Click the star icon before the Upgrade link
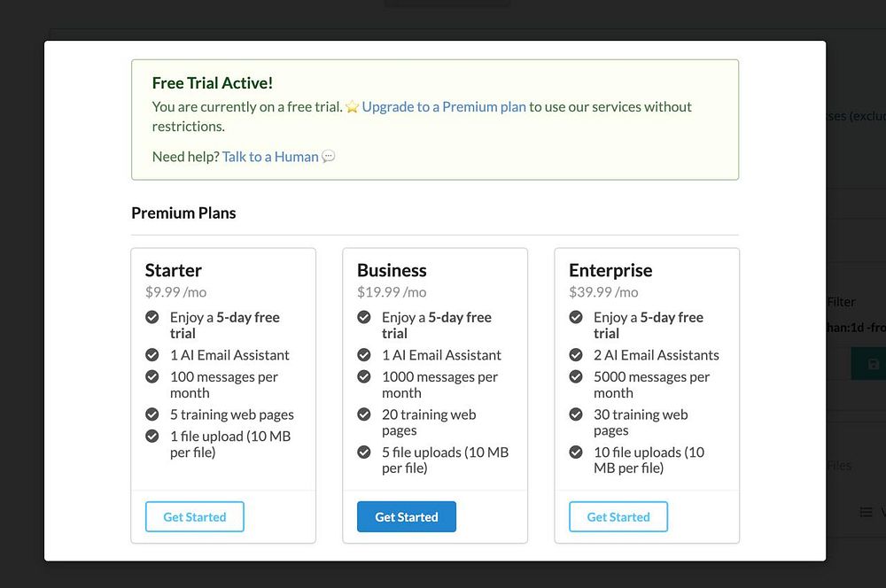Screen dimensions: 886x588 pyautogui.click(x=352, y=107)
